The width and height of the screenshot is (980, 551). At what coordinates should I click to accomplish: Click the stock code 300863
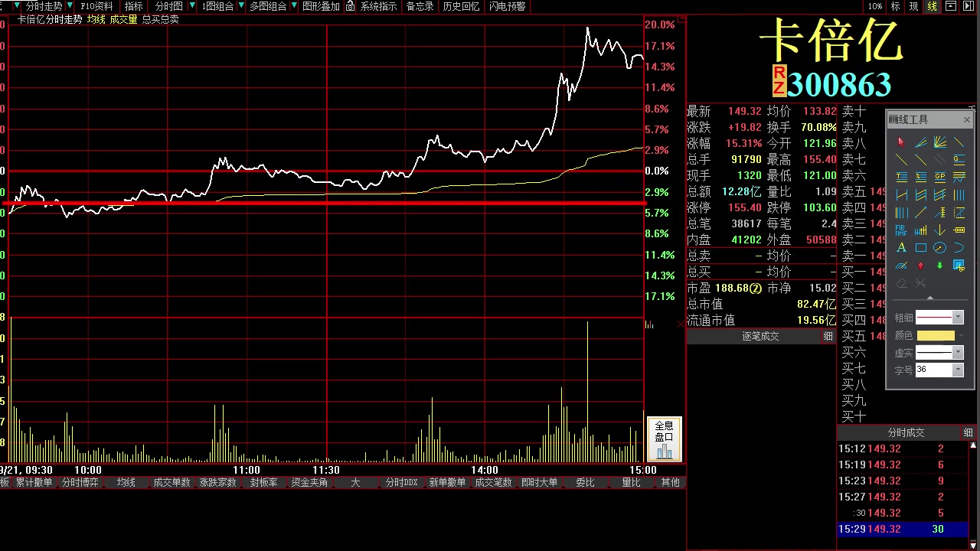(839, 84)
